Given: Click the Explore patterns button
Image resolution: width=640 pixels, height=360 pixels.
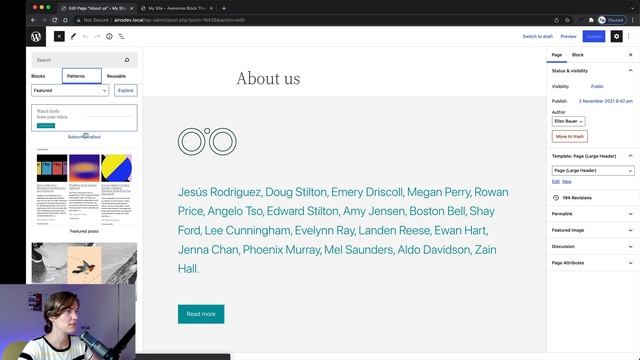Looking at the screenshot, I should click(126, 91).
